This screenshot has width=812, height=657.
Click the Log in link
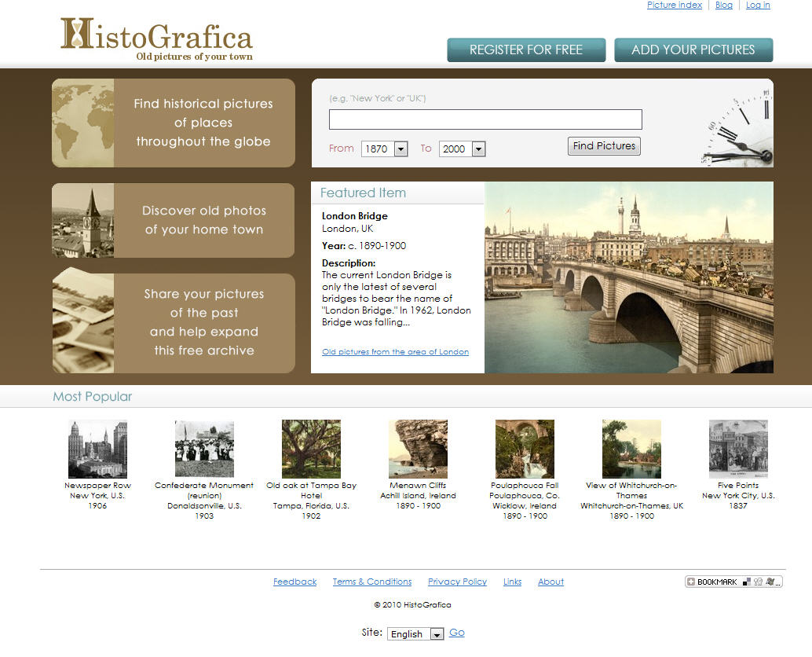tap(758, 6)
